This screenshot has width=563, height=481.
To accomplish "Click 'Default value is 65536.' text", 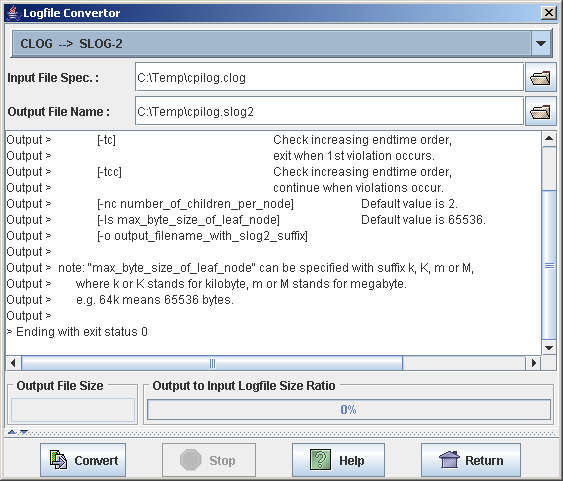I will pyautogui.click(x=423, y=220).
